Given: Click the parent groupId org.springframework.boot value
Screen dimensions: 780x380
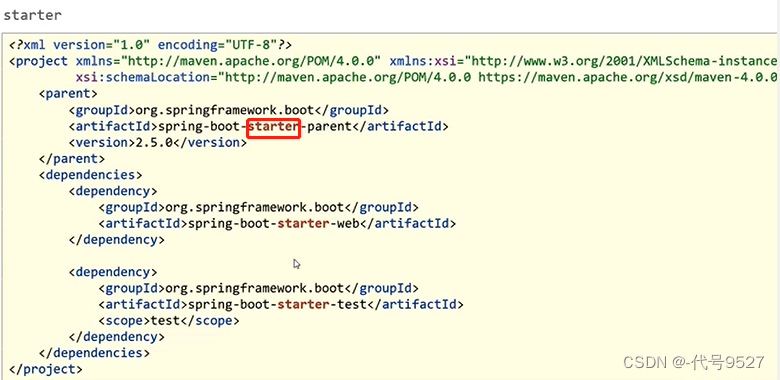Looking at the screenshot, I should (224, 110).
